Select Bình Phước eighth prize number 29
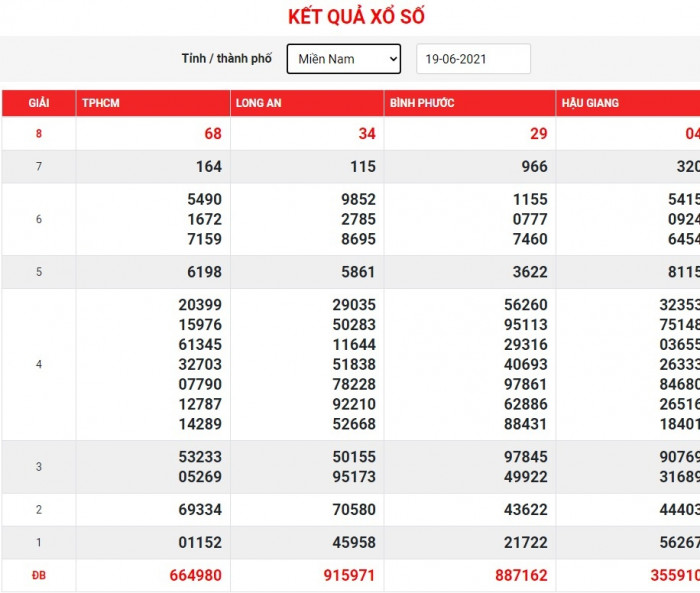700x593 pixels. coord(537,133)
